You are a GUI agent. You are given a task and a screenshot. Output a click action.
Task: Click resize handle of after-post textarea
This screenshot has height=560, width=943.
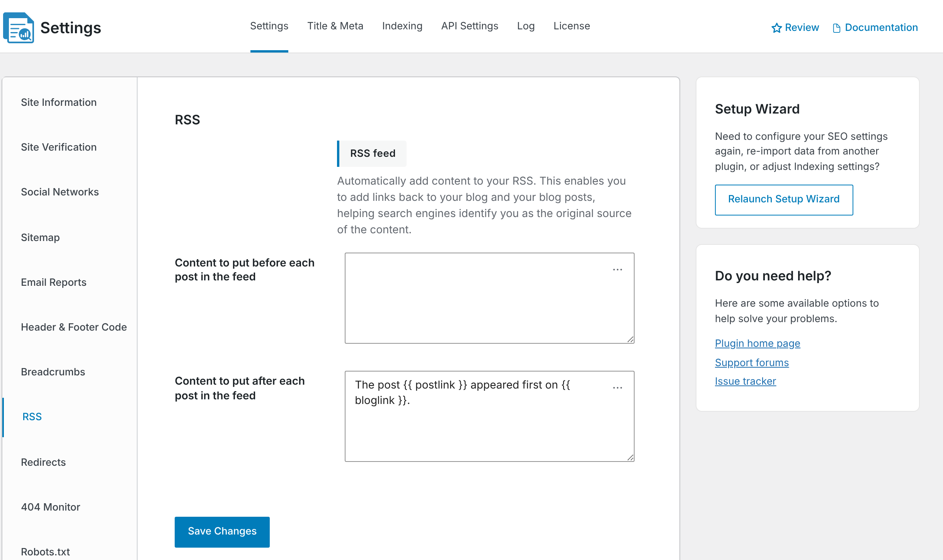click(630, 458)
